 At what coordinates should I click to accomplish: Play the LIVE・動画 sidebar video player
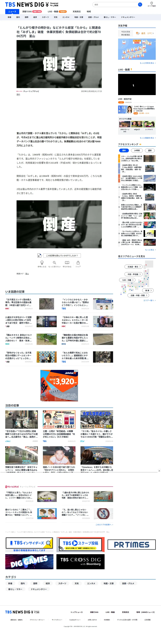click(137, 85)
